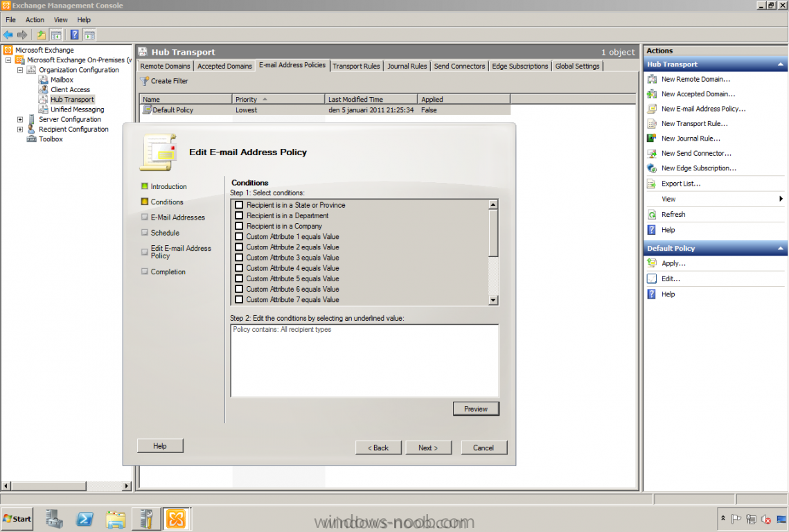Select the Default Policy row
The height and width of the screenshot is (532, 789).
coord(325,110)
